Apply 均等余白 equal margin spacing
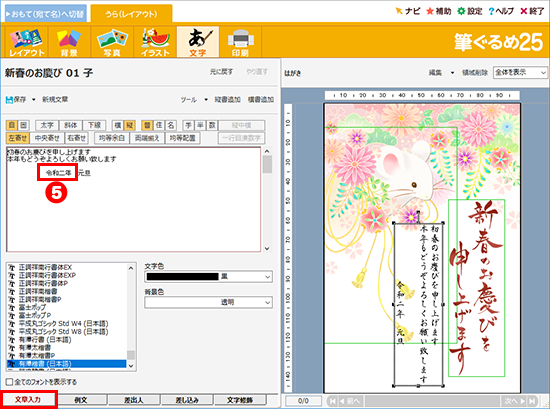This screenshot has width=550, height=409. coord(112,138)
